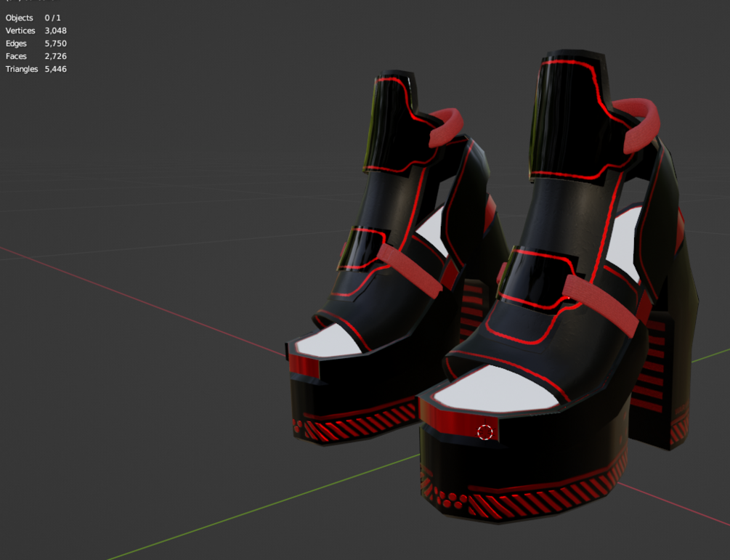Click the "Triangles" statistics label
The image size is (730, 560).
21,69
